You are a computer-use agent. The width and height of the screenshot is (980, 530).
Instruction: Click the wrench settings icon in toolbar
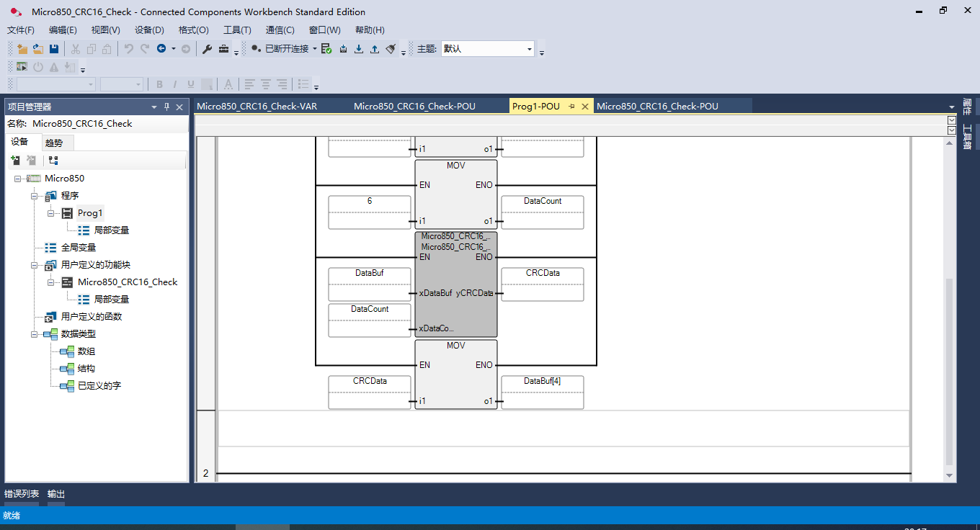[207, 49]
